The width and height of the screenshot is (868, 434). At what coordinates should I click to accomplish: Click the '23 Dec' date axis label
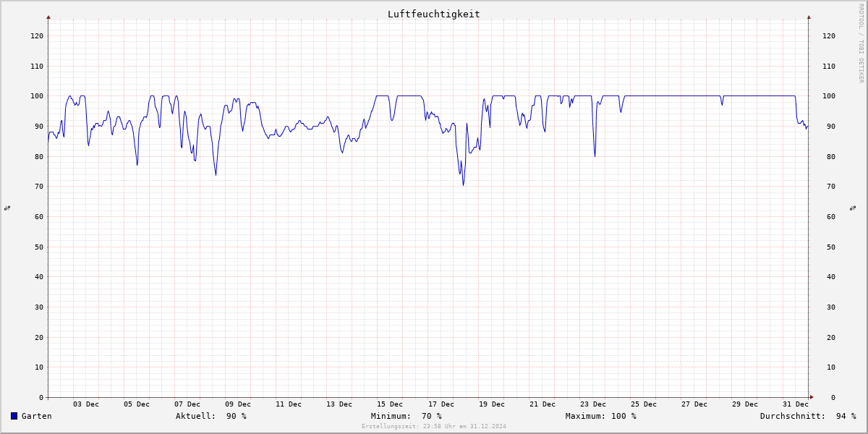[x=593, y=404]
